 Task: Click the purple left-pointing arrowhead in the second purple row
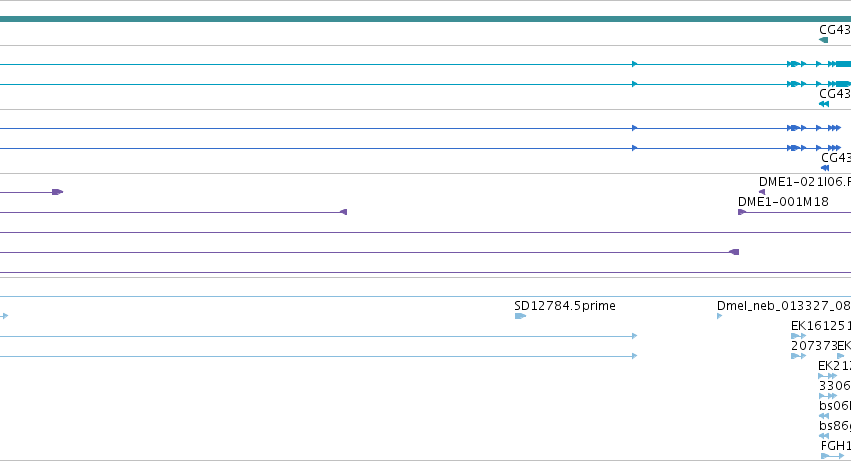(343, 212)
